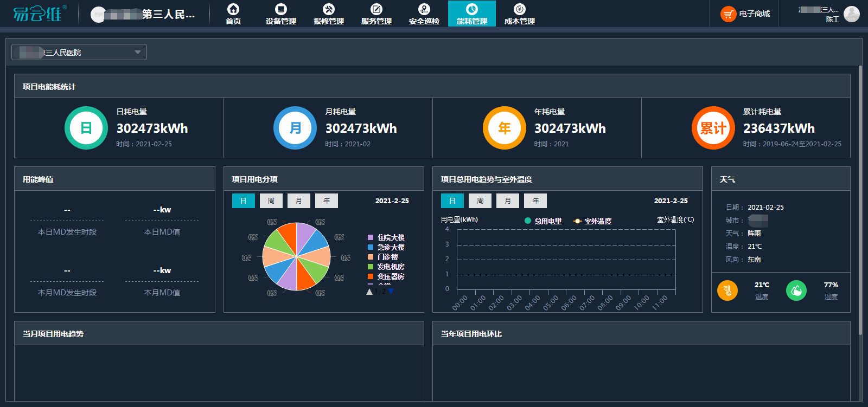Image resolution: width=868 pixels, height=407 pixels.
Task: Select 能耗管理 energy management tab
Action: [471, 14]
